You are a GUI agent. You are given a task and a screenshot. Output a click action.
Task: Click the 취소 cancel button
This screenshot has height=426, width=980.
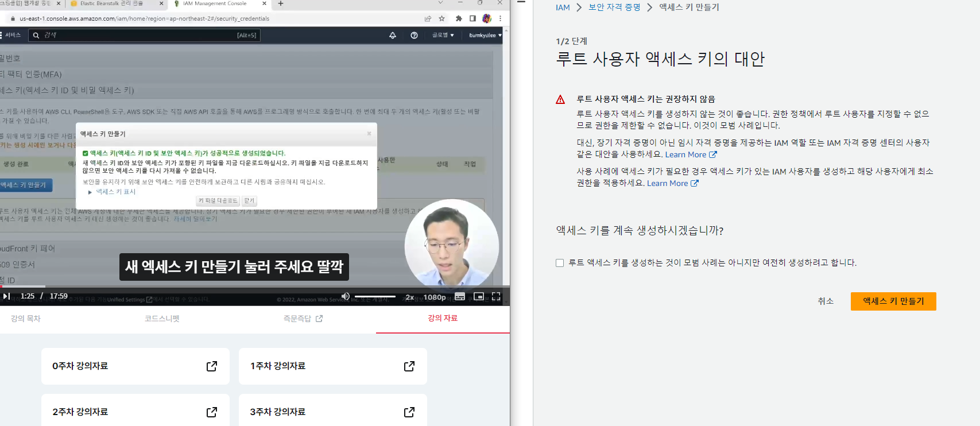826,301
